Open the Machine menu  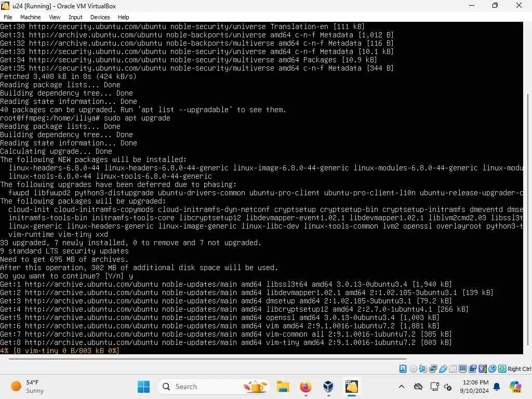coord(30,17)
